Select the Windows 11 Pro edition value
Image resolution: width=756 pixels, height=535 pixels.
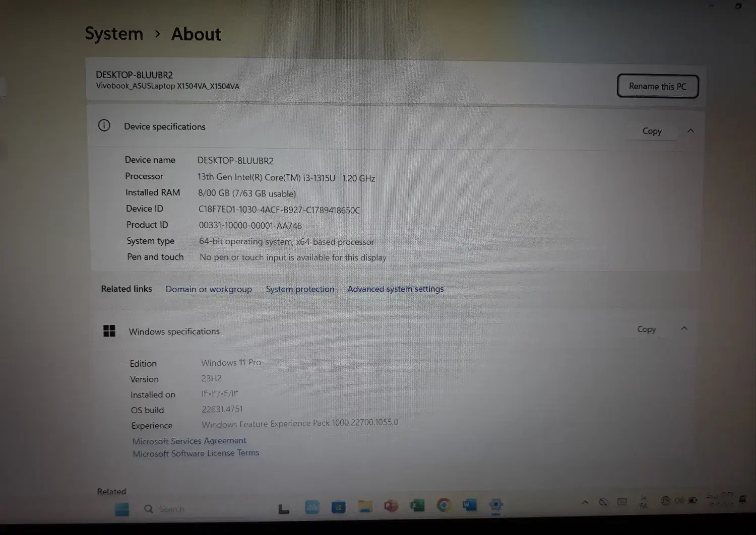point(231,363)
